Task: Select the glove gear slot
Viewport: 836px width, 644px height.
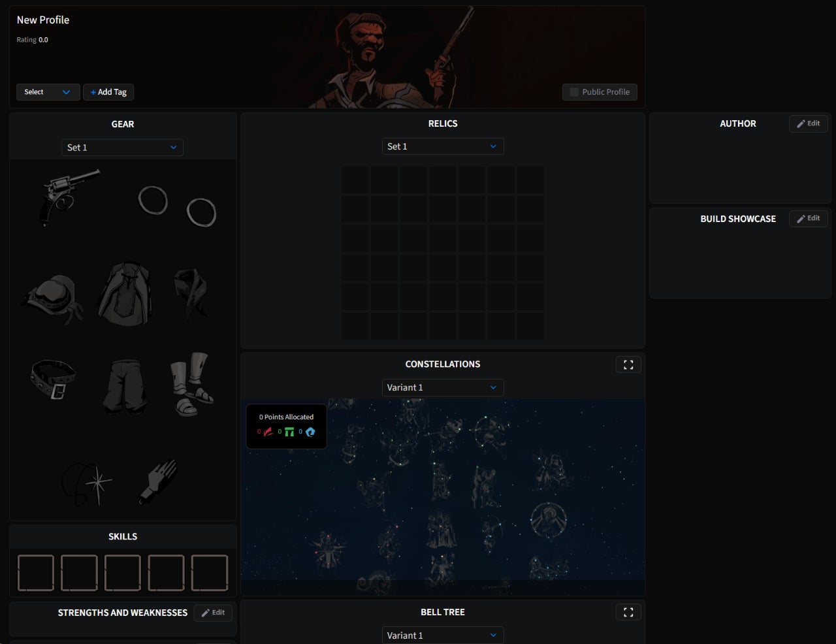Action: tap(158, 481)
